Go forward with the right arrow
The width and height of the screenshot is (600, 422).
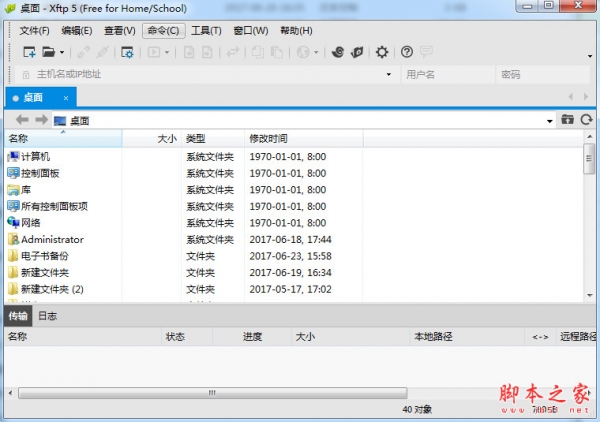41,120
